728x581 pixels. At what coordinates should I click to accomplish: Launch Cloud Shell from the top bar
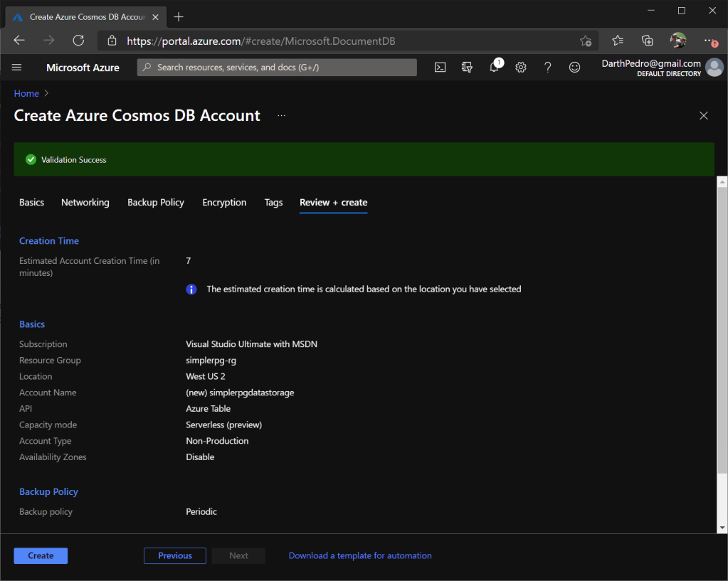coord(441,68)
